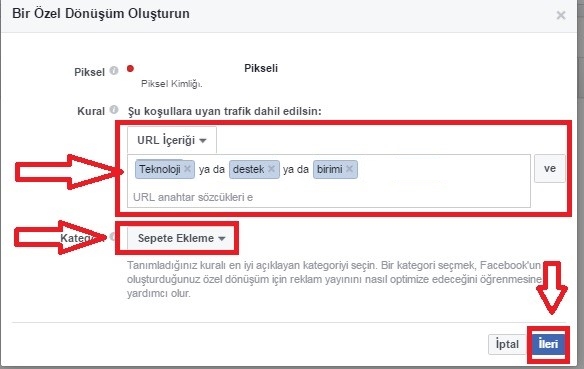
Task: Select the destek keyword chip
Action: tap(248, 169)
